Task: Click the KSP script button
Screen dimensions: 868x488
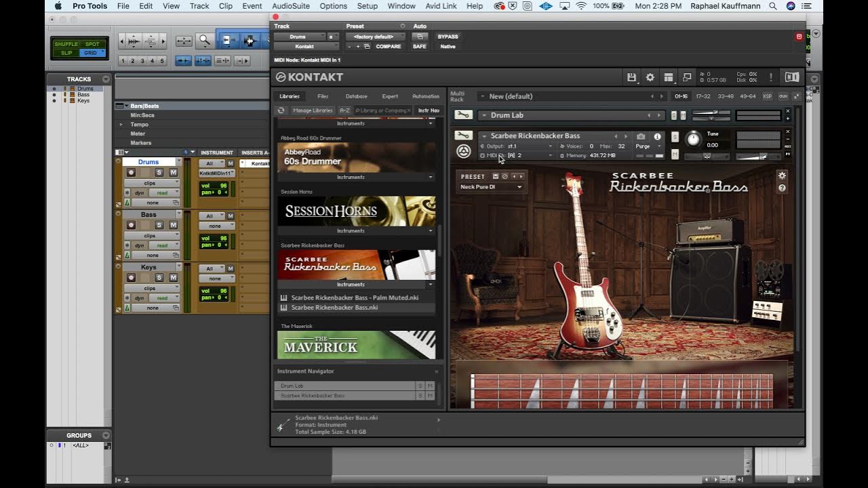Action: 768,96
